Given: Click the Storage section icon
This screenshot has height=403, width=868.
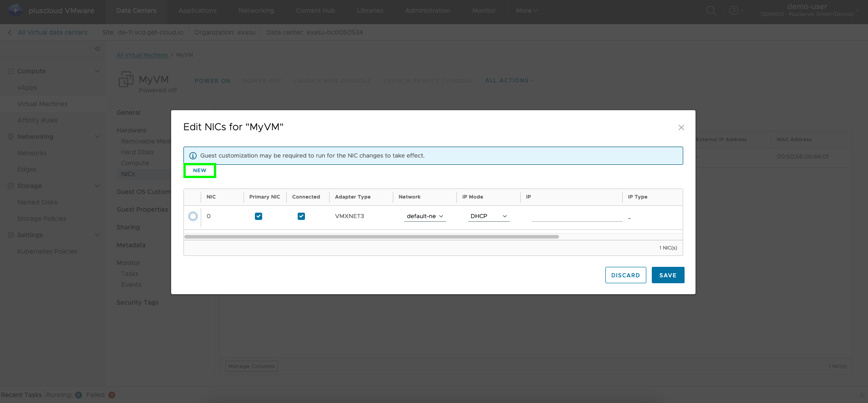Looking at the screenshot, I should pyautogui.click(x=11, y=186).
